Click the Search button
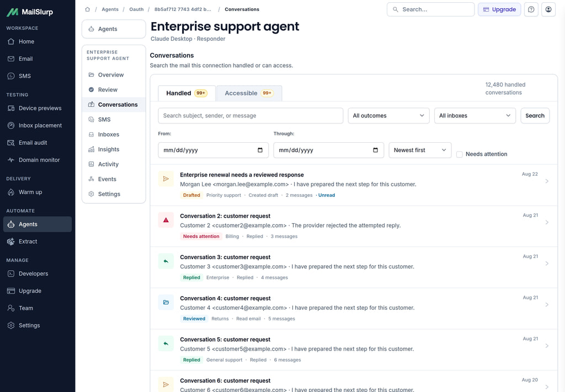This screenshot has width=565, height=392. pos(535,116)
